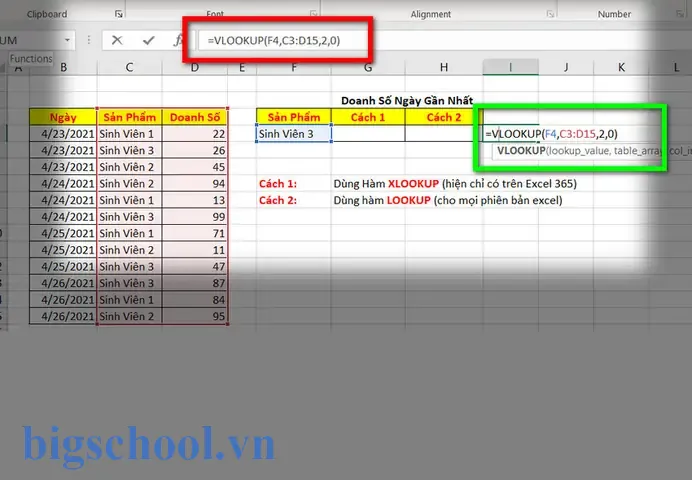
Task: Select the Doanh Số cell with value 11
Action: (x=195, y=250)
